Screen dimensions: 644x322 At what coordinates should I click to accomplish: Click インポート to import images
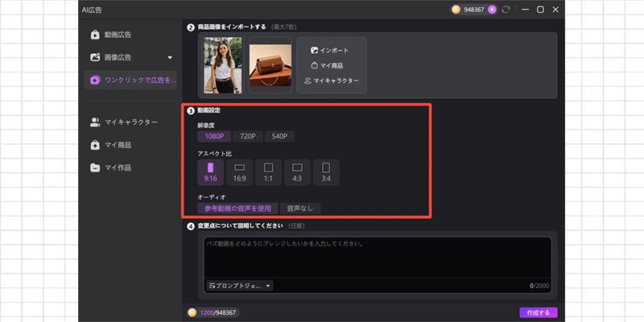(330, 50)
